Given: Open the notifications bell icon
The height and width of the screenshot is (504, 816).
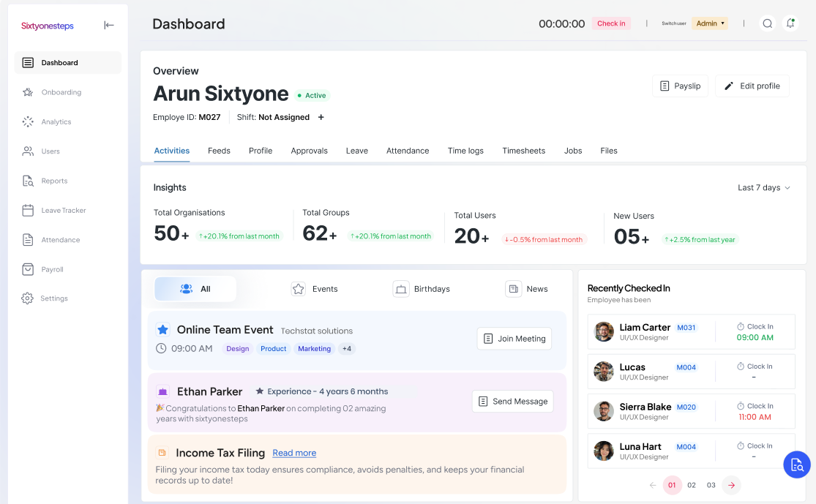Looking at the screenshot, I should [790, 23].
